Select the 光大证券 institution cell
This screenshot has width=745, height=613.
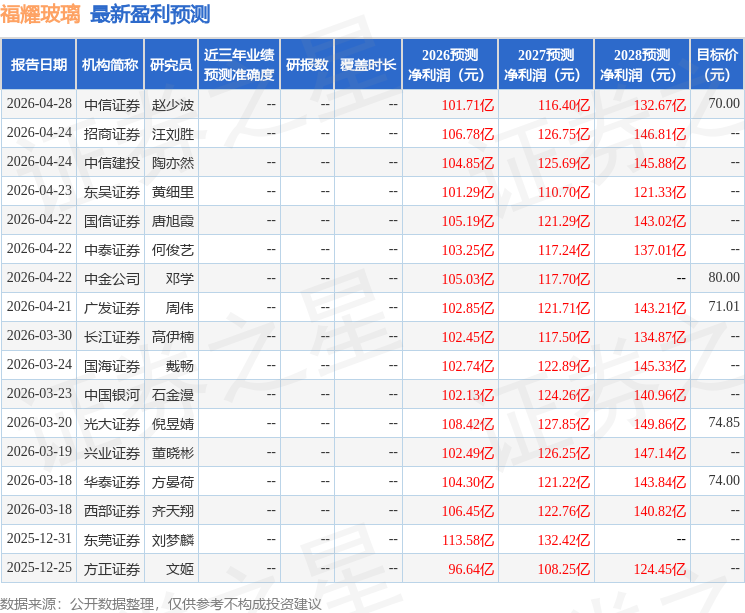[112, 423]
